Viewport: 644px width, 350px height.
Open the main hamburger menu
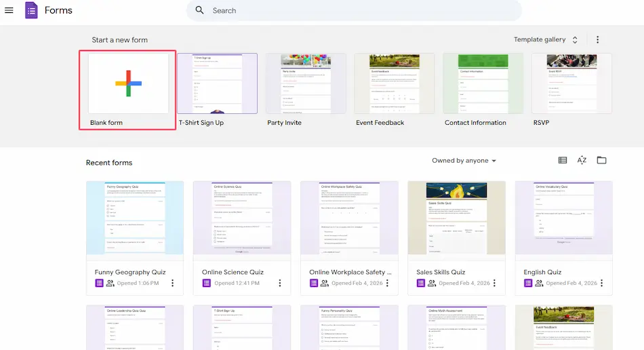pos(9,11)
